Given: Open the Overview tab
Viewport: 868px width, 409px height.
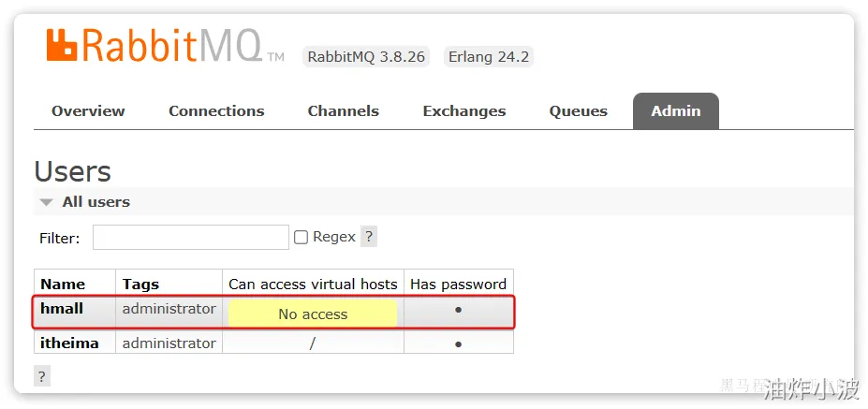Looking at the screenshot, I should coord(88,110).
